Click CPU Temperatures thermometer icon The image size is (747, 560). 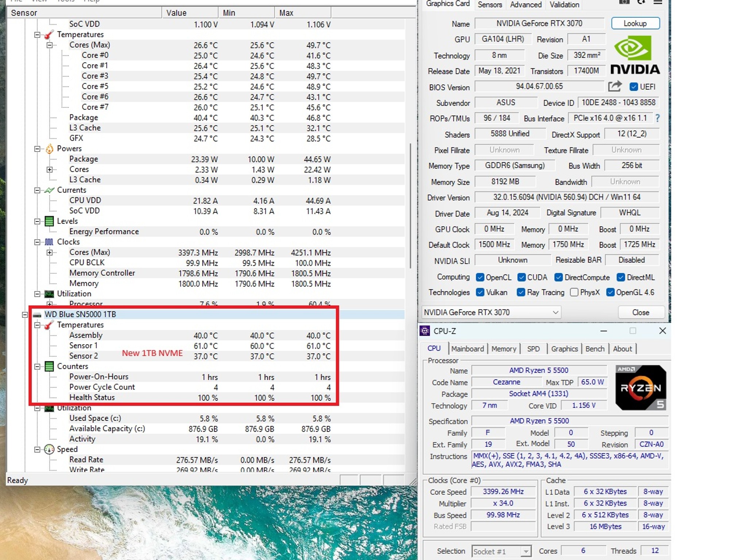coord(49,35)
